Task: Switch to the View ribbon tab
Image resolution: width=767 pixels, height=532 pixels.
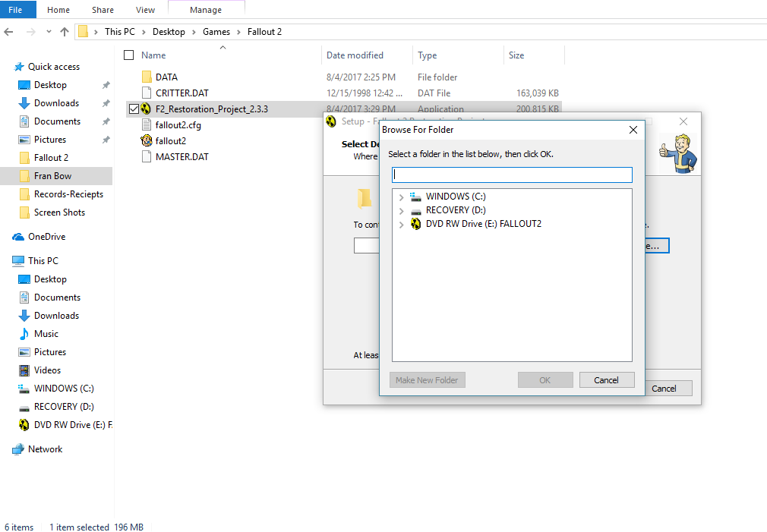Action: [x=145, y=10]
